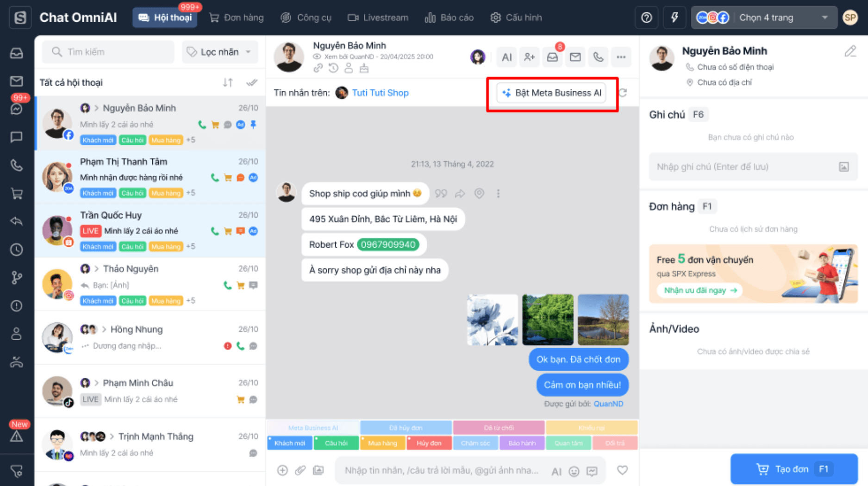The image size is (868, 486).
Task: Open the more options ellipsis in chat header
Action: (621, 57)
